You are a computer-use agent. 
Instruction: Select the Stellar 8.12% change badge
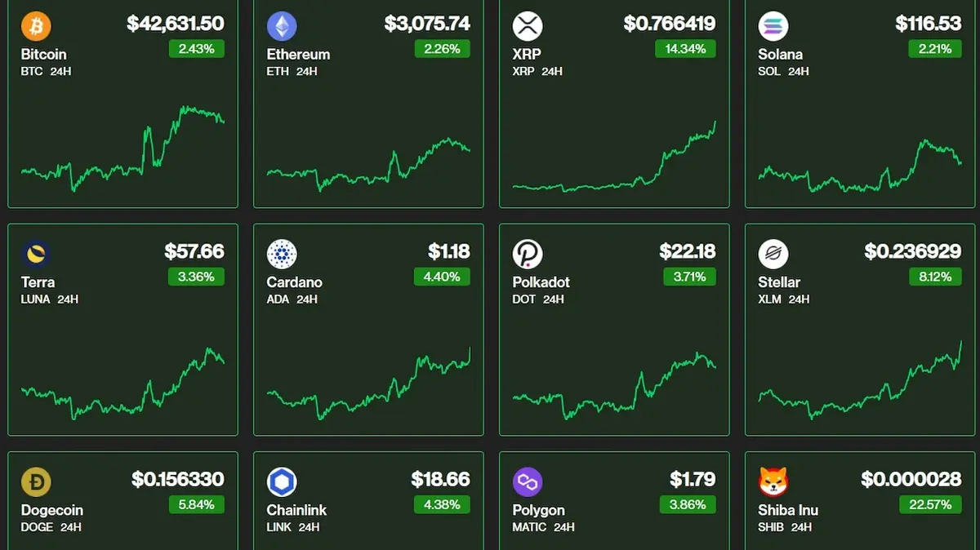tap(934, 277)
